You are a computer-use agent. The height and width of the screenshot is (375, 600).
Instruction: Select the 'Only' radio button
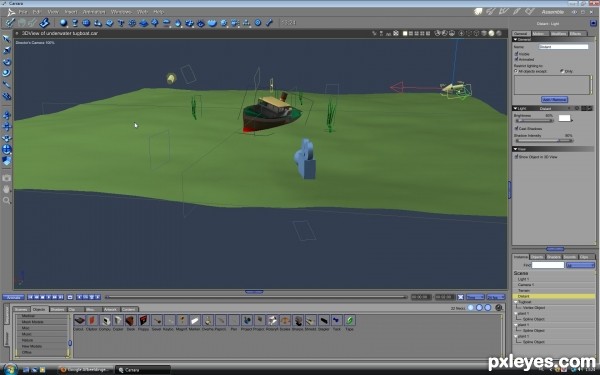562,71
